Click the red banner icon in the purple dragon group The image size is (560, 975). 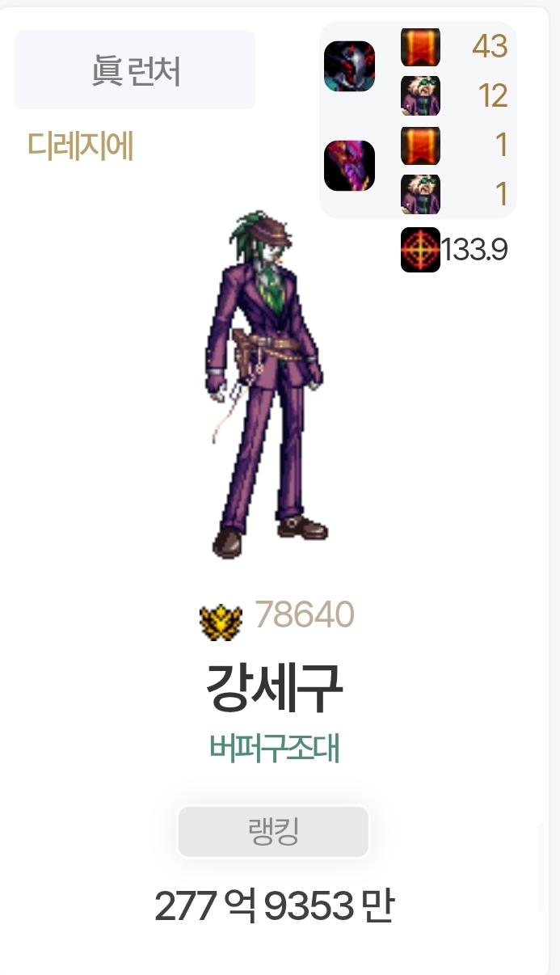(420, 146)
